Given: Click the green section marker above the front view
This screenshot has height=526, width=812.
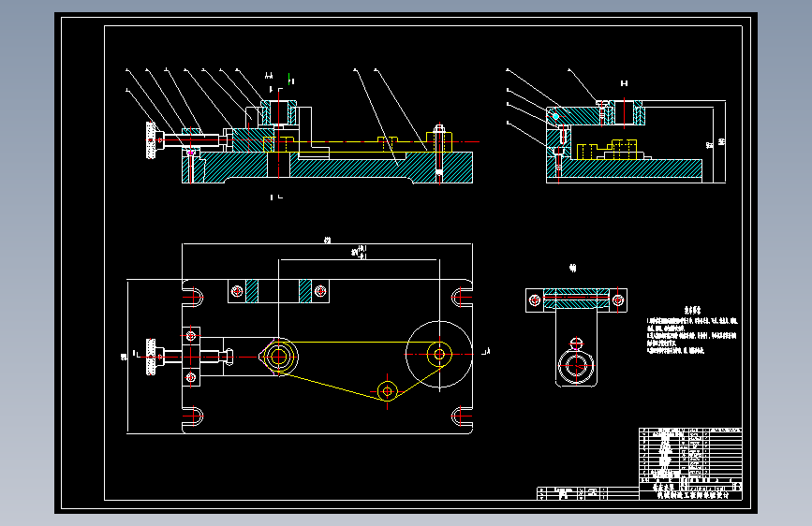Looking at the screenshot, I should pyautogui.click(x=290, y=80).
